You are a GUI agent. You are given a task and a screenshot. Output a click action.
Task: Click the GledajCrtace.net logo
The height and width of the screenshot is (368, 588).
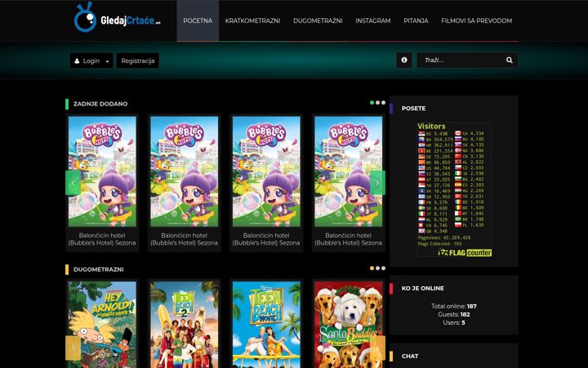click(118, 18)
